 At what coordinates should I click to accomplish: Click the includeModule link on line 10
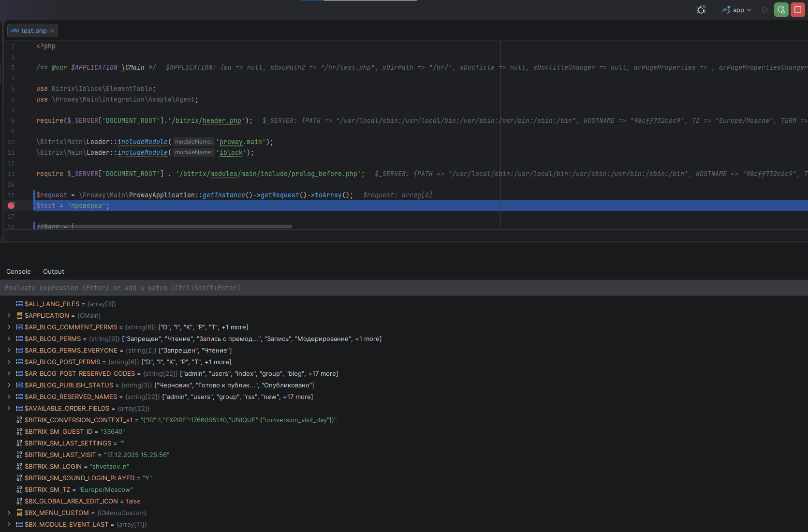142,142
